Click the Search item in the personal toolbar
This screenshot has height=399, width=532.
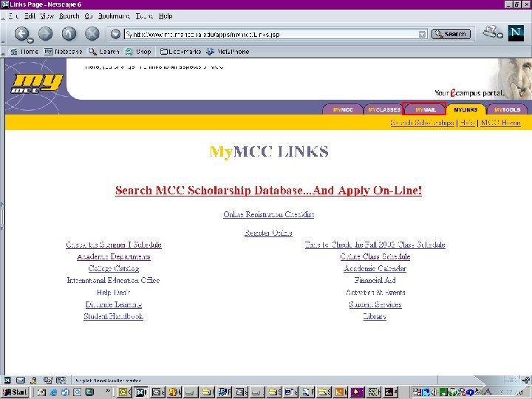[104, 52]
